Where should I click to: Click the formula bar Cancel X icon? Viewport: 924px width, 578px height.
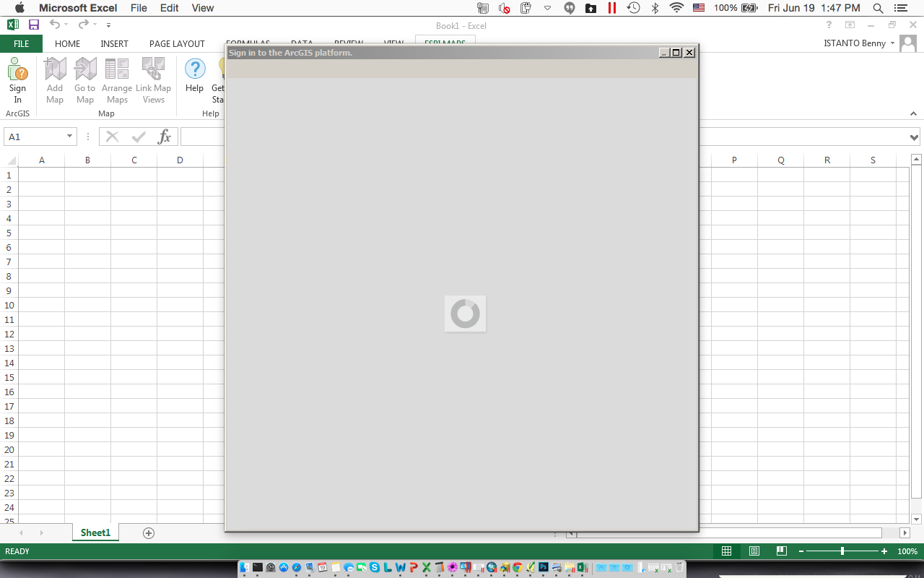tap(112, 137)
